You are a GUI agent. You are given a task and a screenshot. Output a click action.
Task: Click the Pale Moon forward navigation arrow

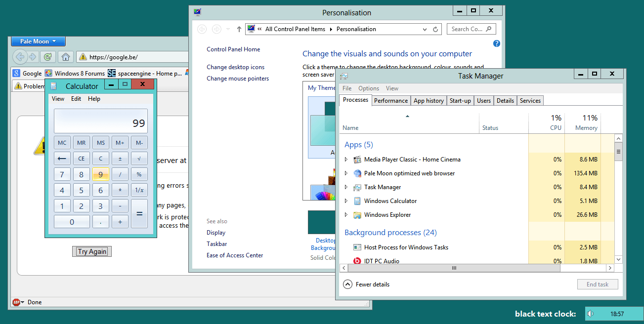[33, 57]
